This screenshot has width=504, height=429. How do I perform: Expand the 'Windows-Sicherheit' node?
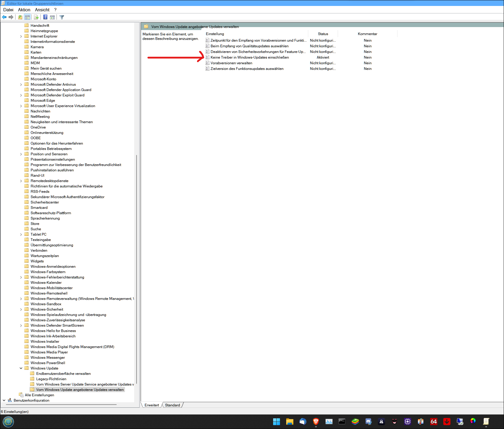21,309
